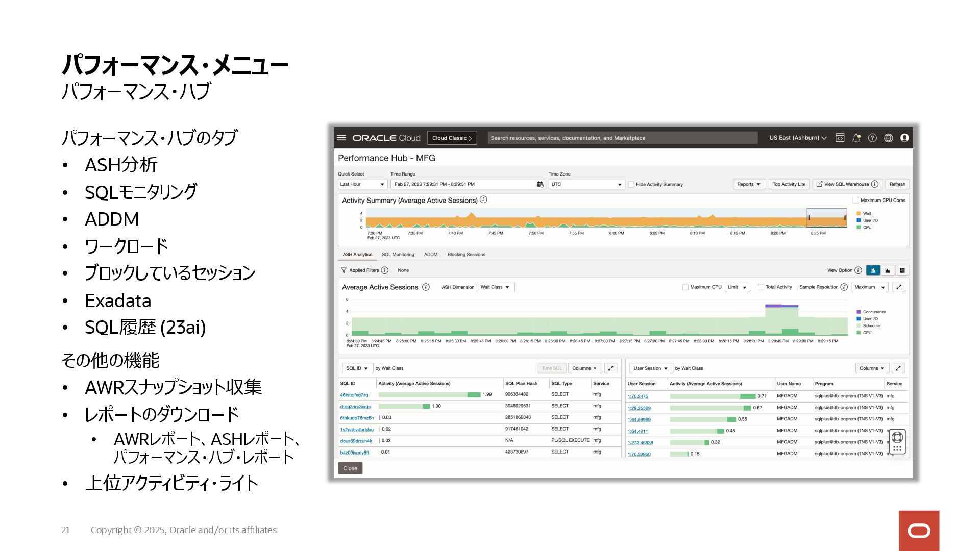This screenshot has width=980, height=551.
Task: Enable the Maximum CPU checkbox
Action: [x=685, y=287]
